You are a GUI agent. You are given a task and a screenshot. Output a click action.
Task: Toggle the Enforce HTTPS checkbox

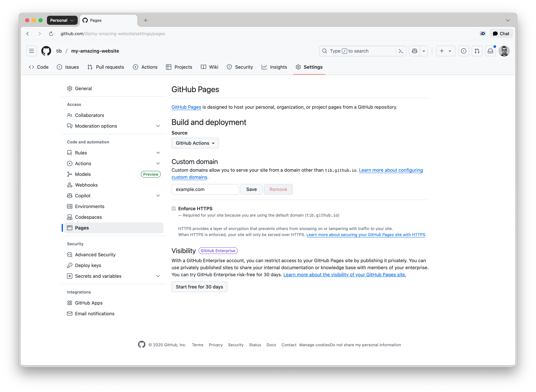174,209
